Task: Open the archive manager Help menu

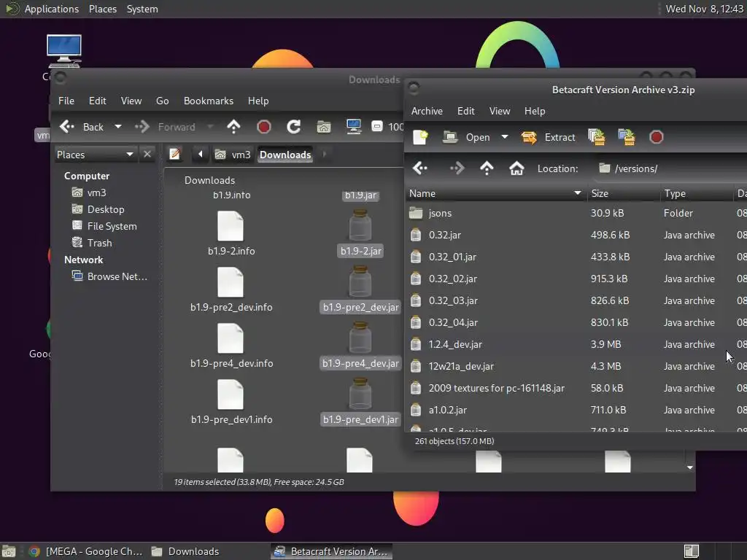Action: (x=535, y=111)
